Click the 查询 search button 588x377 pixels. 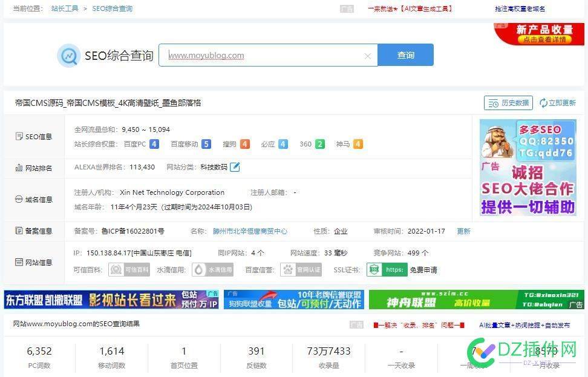click(x=405, y=55)
